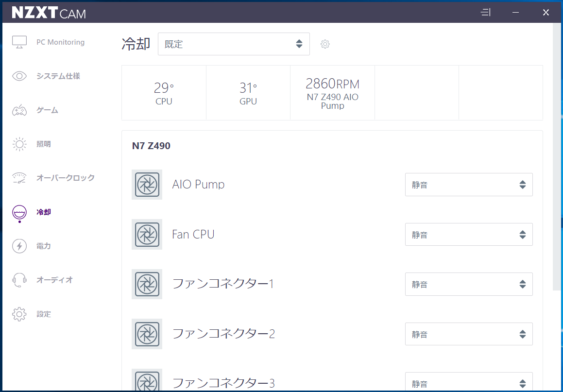This screenshot has width=563, height=392.
Task: Go to PC Monitoring section
Action: (x=60, y=42)
